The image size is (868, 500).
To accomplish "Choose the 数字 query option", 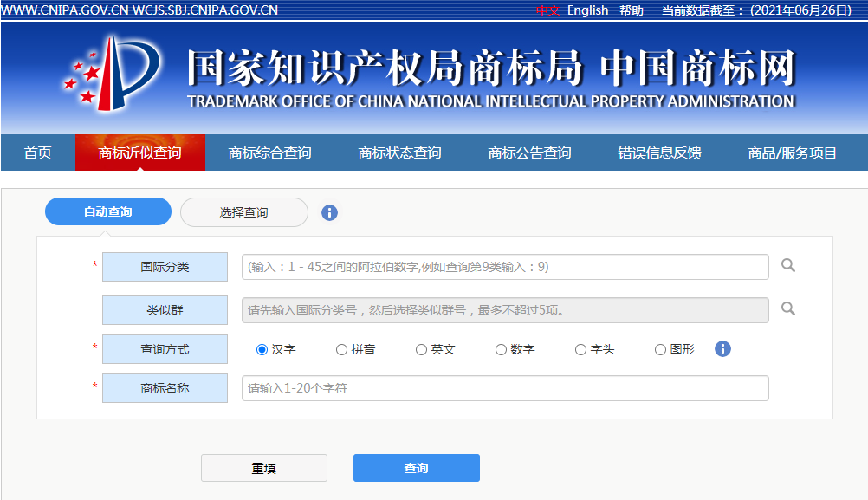I will point(501,349).
